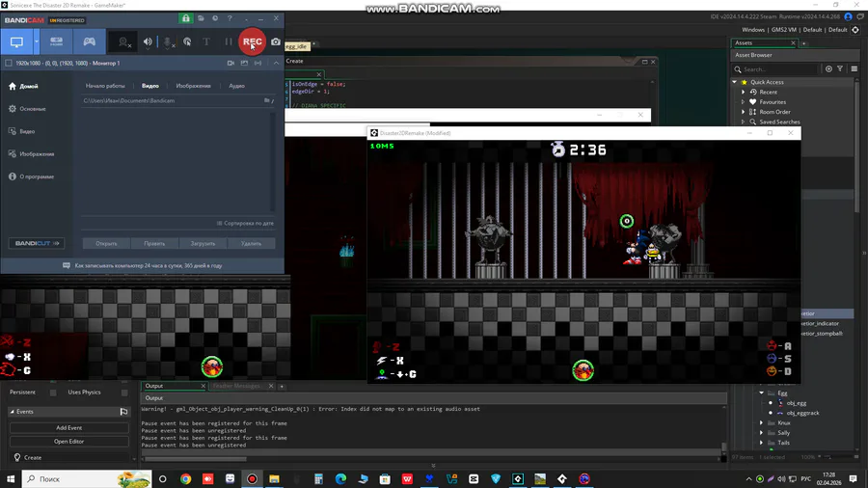The image size is (868, 488).
Task: Open Windows Start menu
Action: tap(11, 478)
